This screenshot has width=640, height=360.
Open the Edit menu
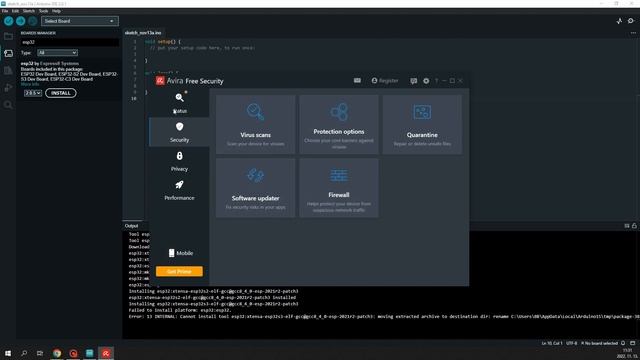[x=15, y=11]
